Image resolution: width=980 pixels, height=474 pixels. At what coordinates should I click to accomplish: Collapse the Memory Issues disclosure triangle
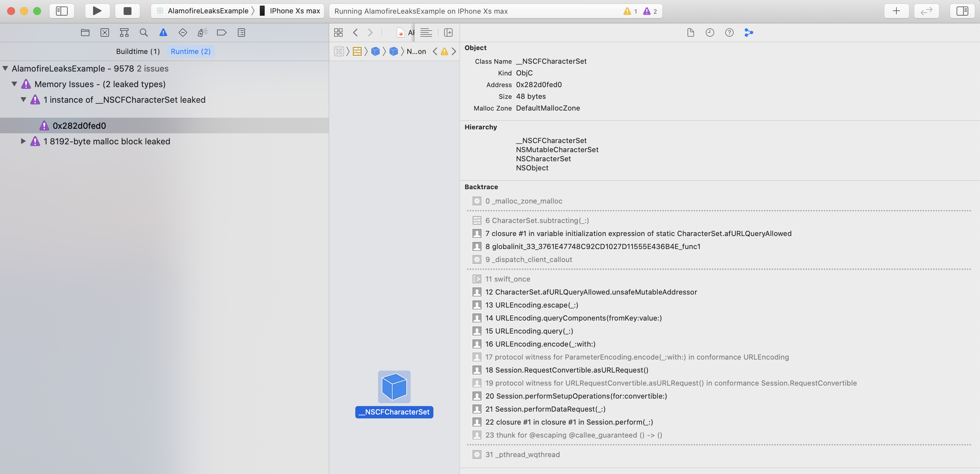click(14, 84)
